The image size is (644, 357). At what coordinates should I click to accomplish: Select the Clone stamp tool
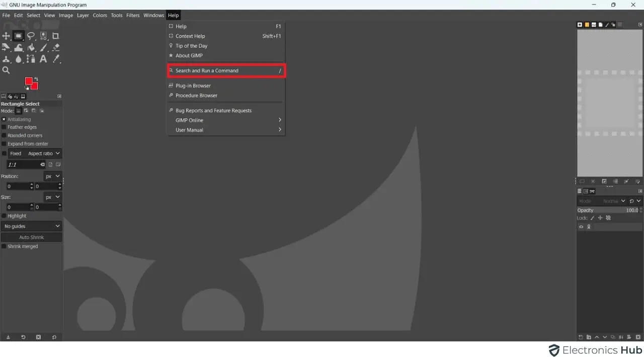tap(6, 59)
